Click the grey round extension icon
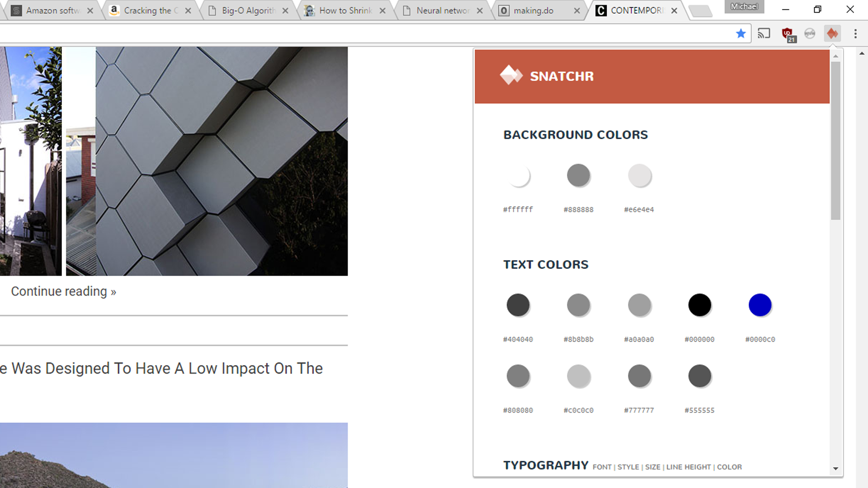This screenshot has height=488, width=868. pyautogui.click(x=810, y=33)
